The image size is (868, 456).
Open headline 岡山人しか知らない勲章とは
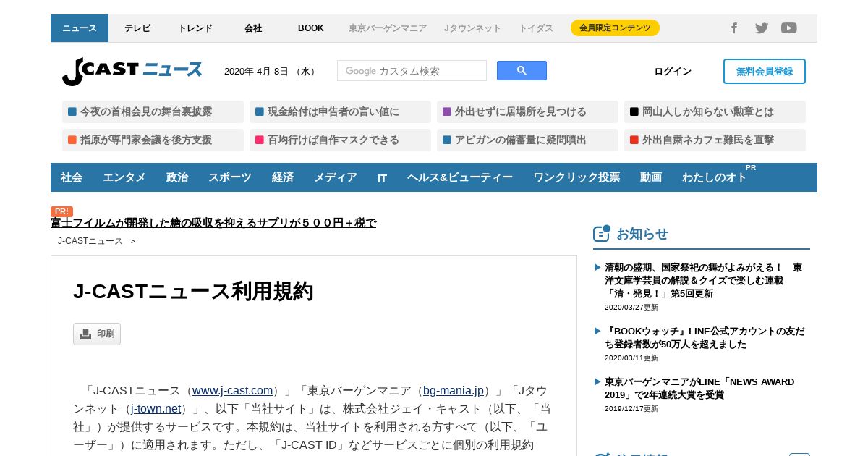pyautogui.click(x=715, y=111)
